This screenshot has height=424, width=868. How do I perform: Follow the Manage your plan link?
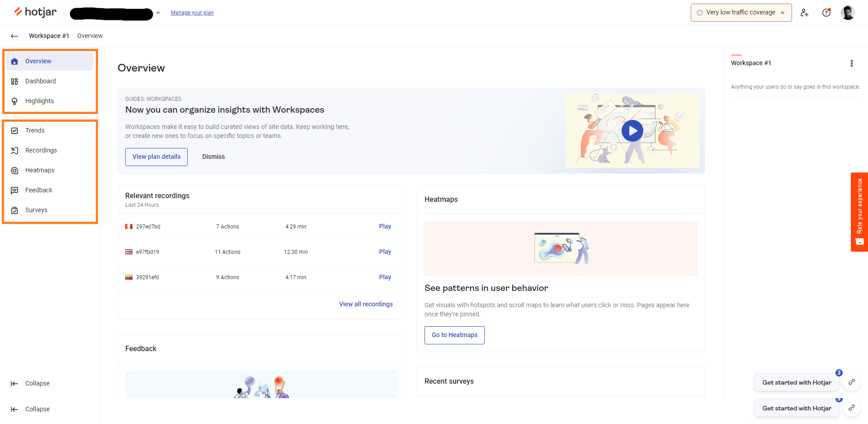pyautogui.click(x=192, y=13)
